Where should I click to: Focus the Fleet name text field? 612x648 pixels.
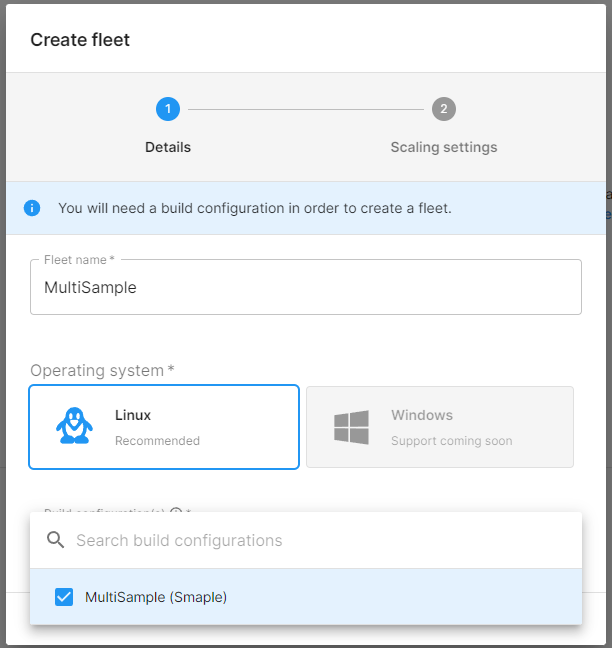pos(305,288)
